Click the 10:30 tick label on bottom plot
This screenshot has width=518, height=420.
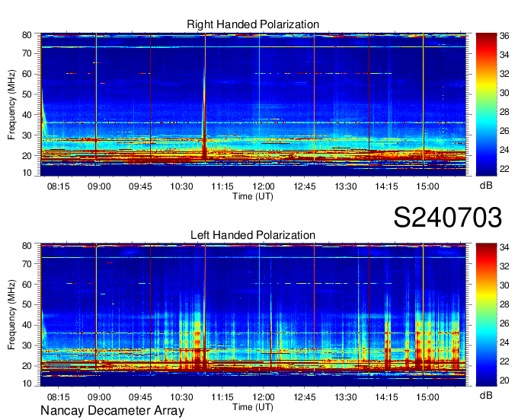[181, 397]
